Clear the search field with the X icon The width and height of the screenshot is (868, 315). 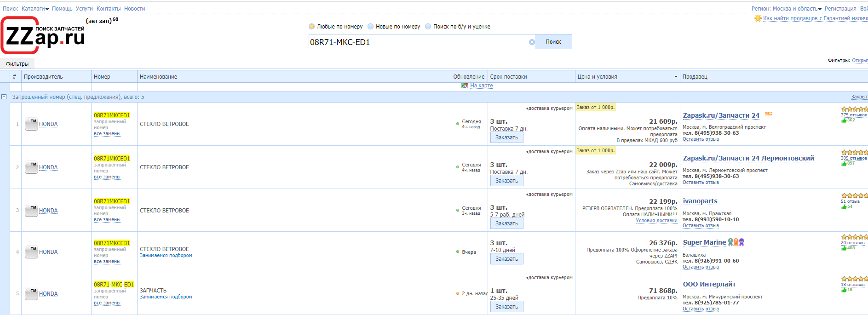click(x=532, y=42)
